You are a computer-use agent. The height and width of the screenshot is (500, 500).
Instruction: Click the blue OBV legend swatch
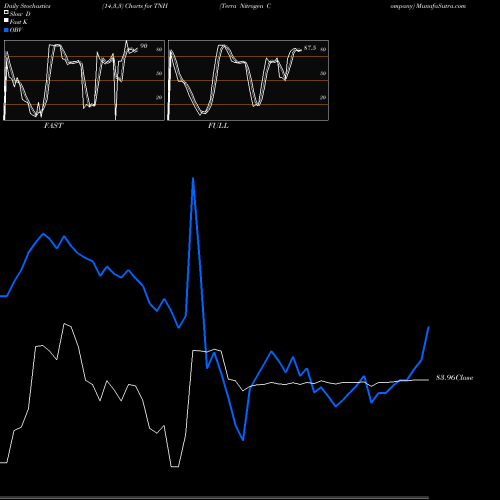(6, 30)
